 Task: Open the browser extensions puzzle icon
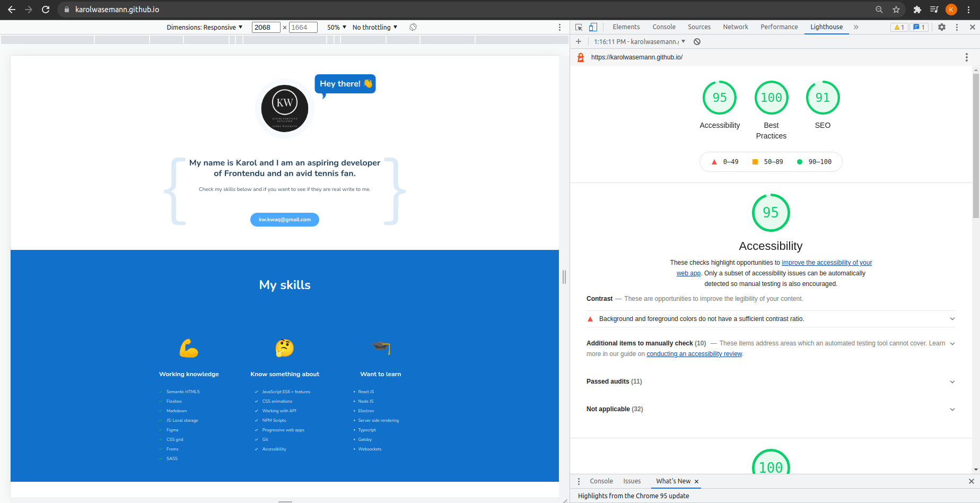point(917,10)
